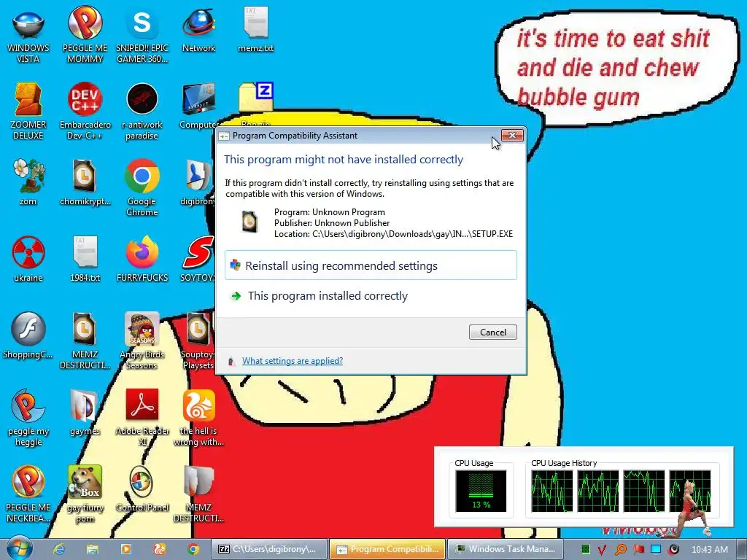Open the UC Browser 'the hell is wrong with...' icon
This screenshot has width=747, height=560.
coord(198,417)
